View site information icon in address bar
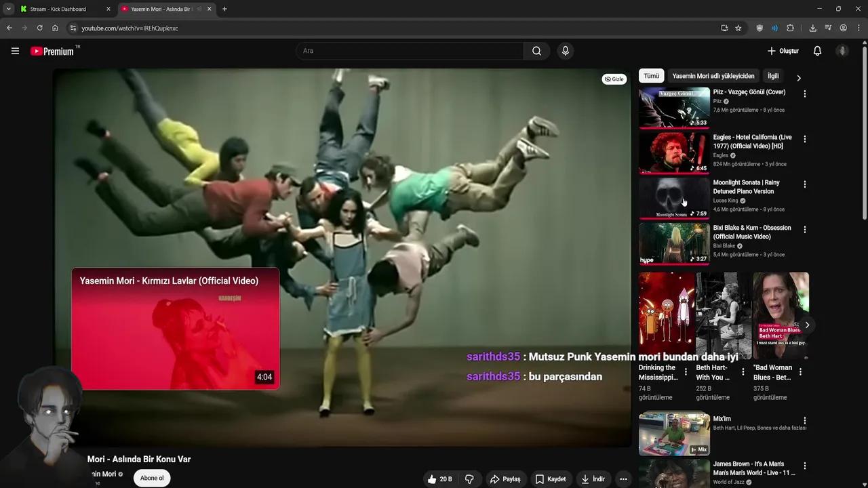Screen dimensions: 868x488 tap(73, 28)
